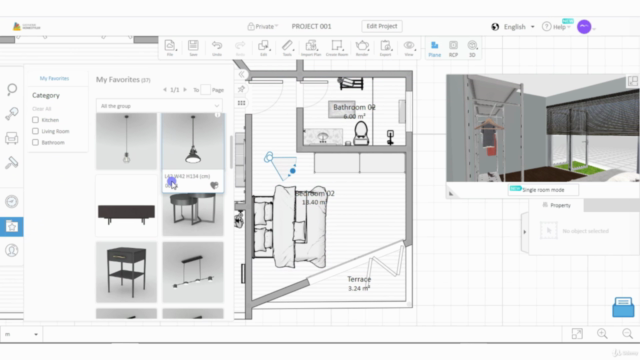The height and width of the screenshot is (360, 640).
Task: Select the favorites star icon in sidebar
Action: (x=11, y=226)
